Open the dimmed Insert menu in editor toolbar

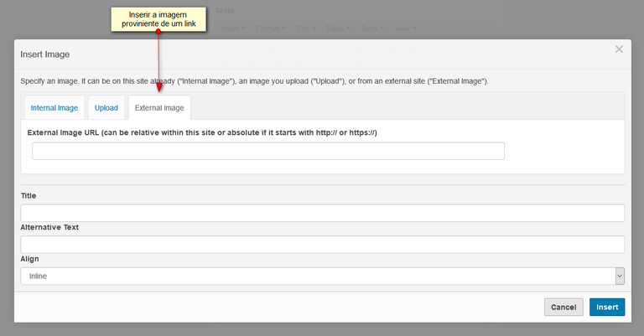pos(232,28)
